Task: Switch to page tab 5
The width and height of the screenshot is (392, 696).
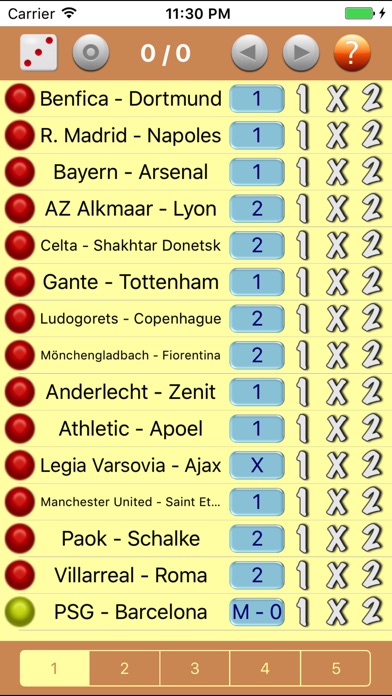Action: click(336, 668)
